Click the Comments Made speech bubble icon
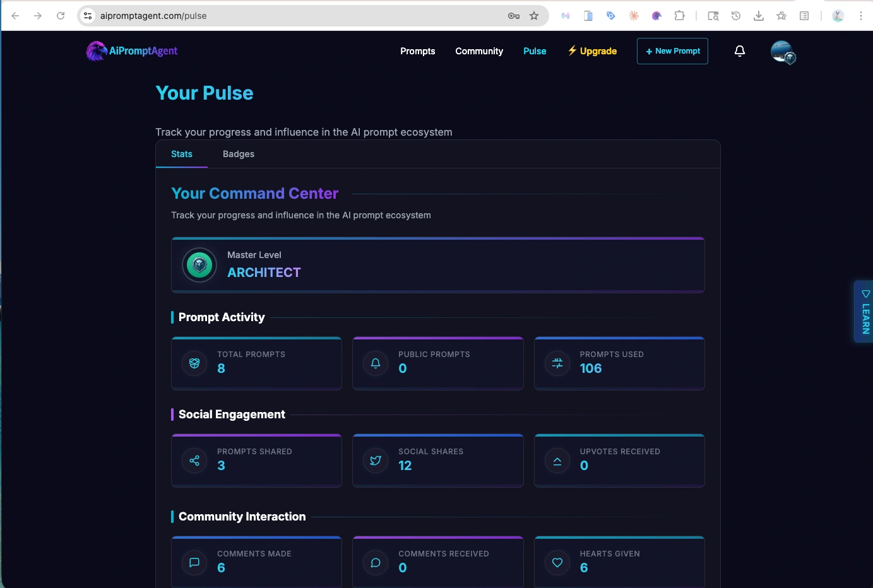This screenshot has width=873, height=588. click(x=194, y=563)
